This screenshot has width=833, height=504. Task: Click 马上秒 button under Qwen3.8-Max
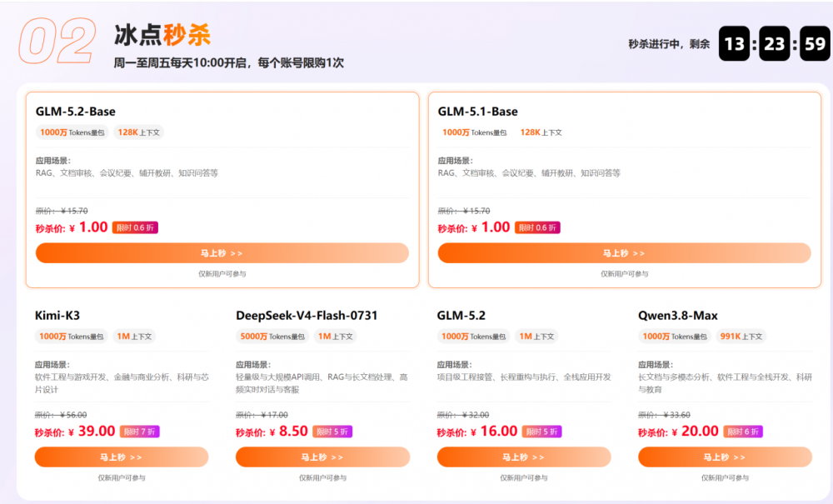pyautogui.click(x=726, y=457)
